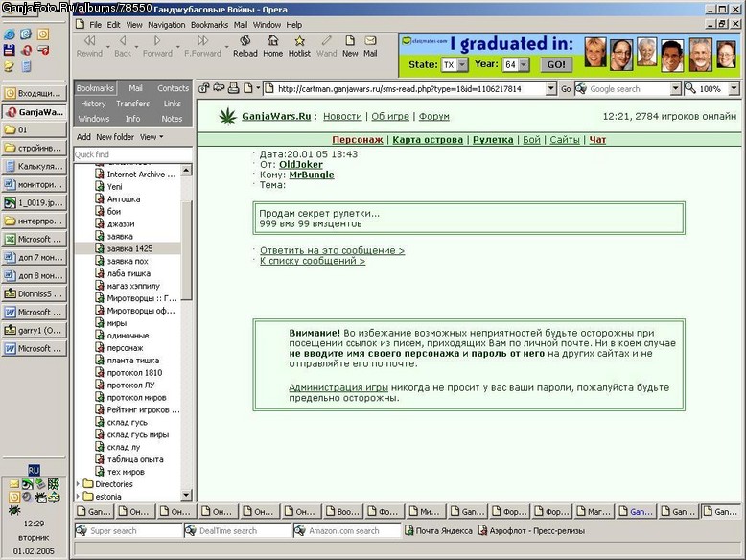Expand the Directories folder
The height and width of the screenshot is (560, 746).
(78, 484)
